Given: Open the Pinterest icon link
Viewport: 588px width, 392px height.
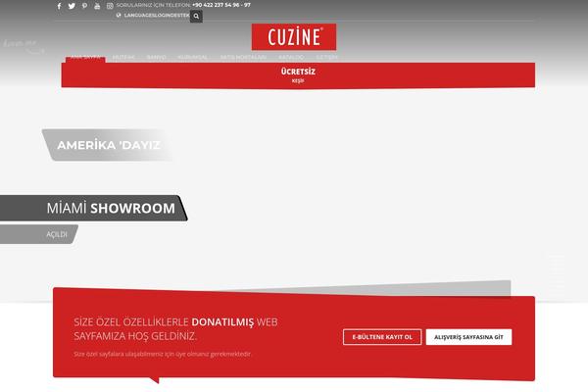Looking at the screenshot, I should 84,6.
